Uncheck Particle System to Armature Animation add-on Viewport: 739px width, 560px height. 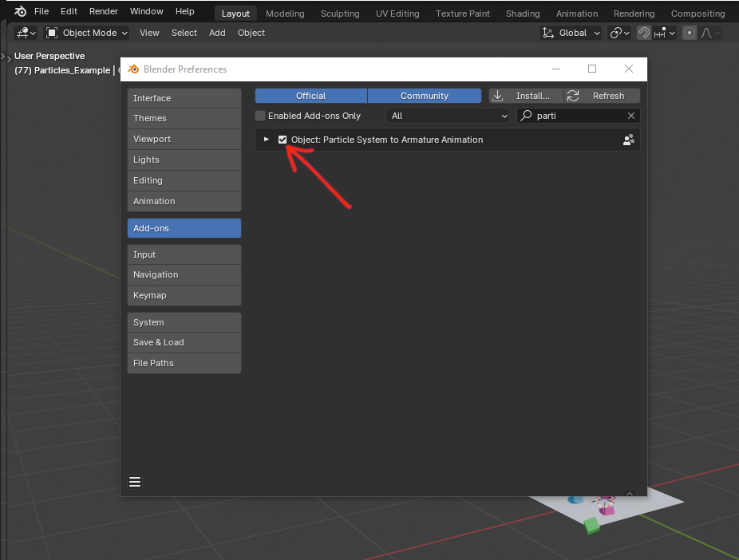tap(283, 140)
